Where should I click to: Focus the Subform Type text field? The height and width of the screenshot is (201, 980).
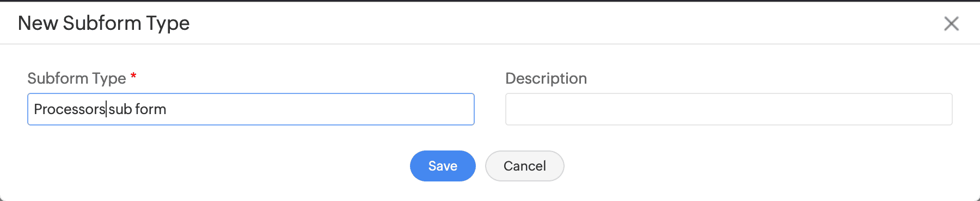pyautogui.click(x=251, y=109)
